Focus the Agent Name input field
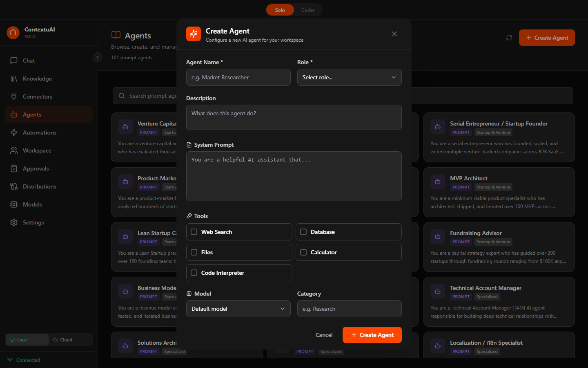 (238, 77)
